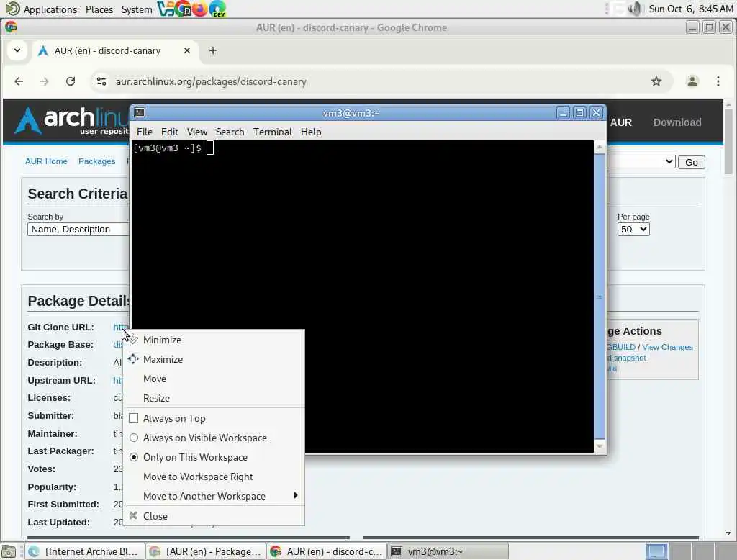Click the clock showing Sun Oct 6
Screen dimensions: 737x560
click(x=690, y=9)
